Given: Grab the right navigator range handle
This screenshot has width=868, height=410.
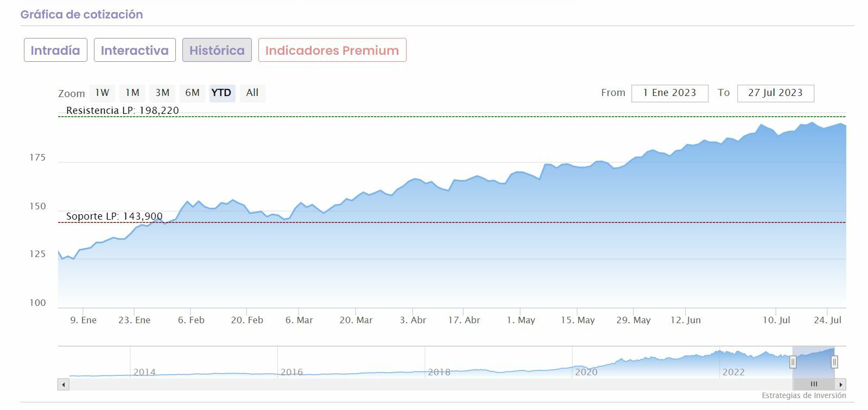Looking at the screenshot, I should [834, 362].
